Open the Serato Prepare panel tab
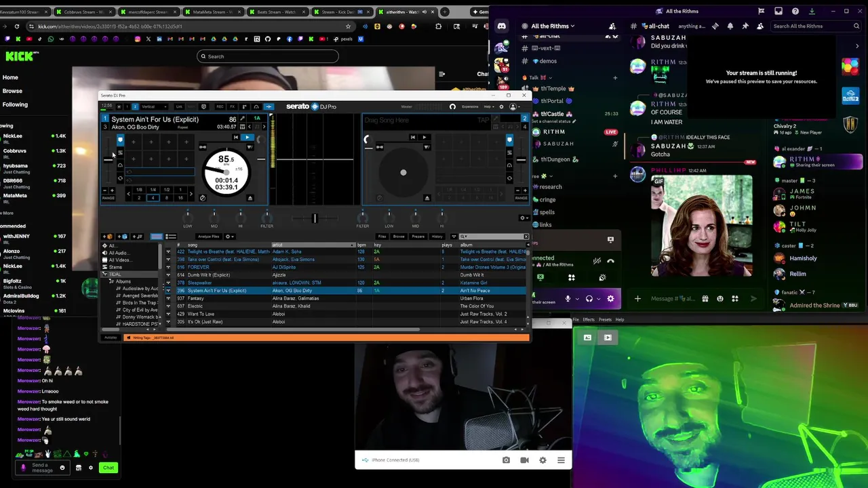This screenshot has width=868, height=488. [x=418, y=237]
